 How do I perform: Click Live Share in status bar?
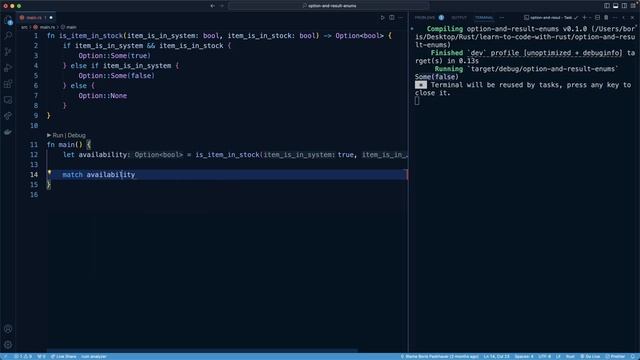(63, 356)
